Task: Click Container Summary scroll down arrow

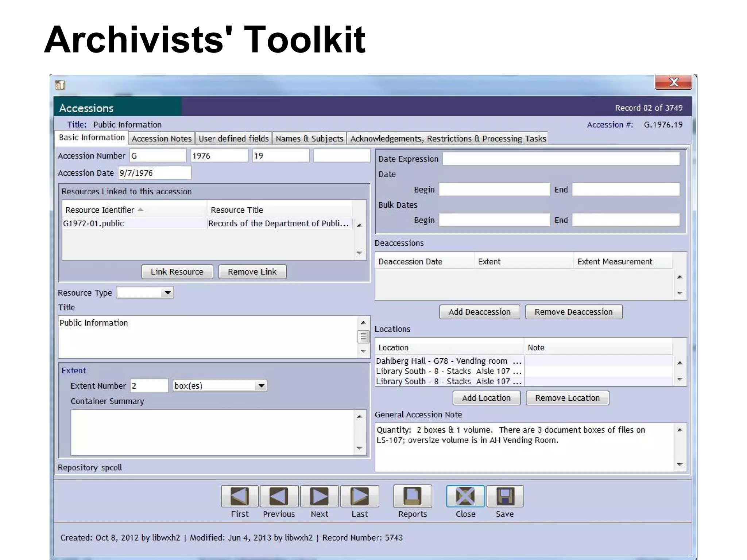Action: [x=359, y=448]
